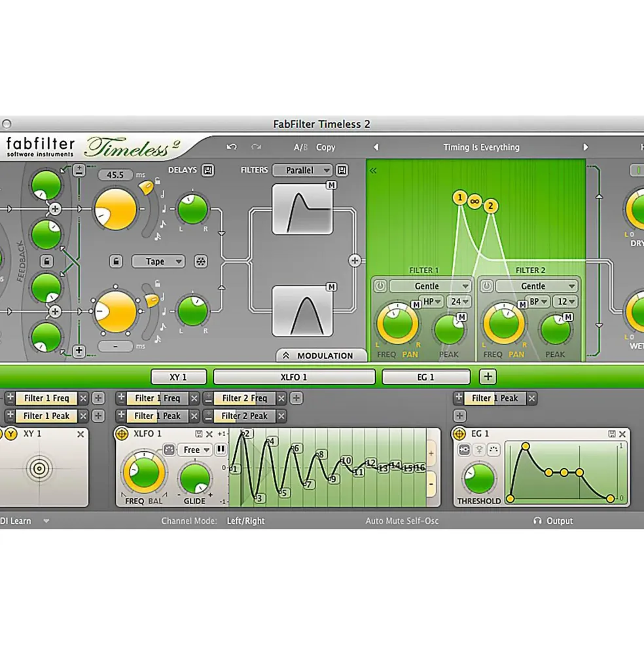Open the FILTERS section preset save icon
The width and height of the screenshot is (644, 645).
(x=342, y=170)
